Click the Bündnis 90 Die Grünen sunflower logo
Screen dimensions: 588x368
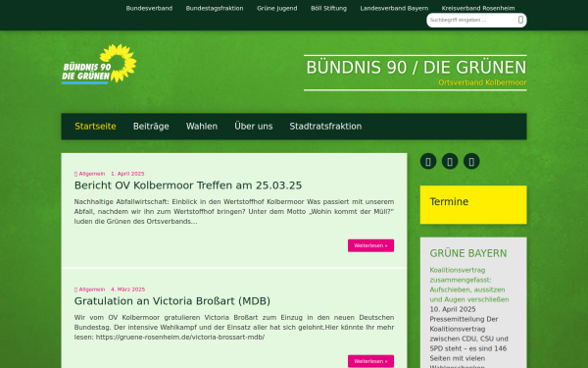point(99,64)
